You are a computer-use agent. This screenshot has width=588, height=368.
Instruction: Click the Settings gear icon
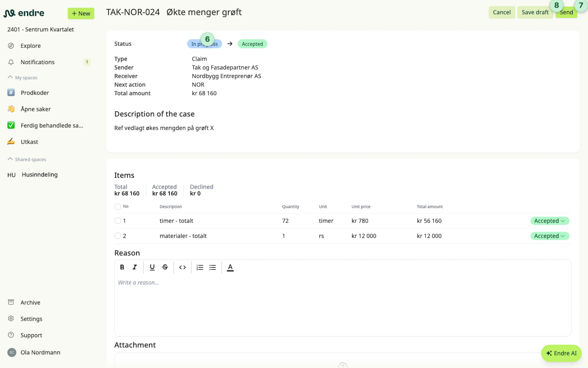[11, 319]
